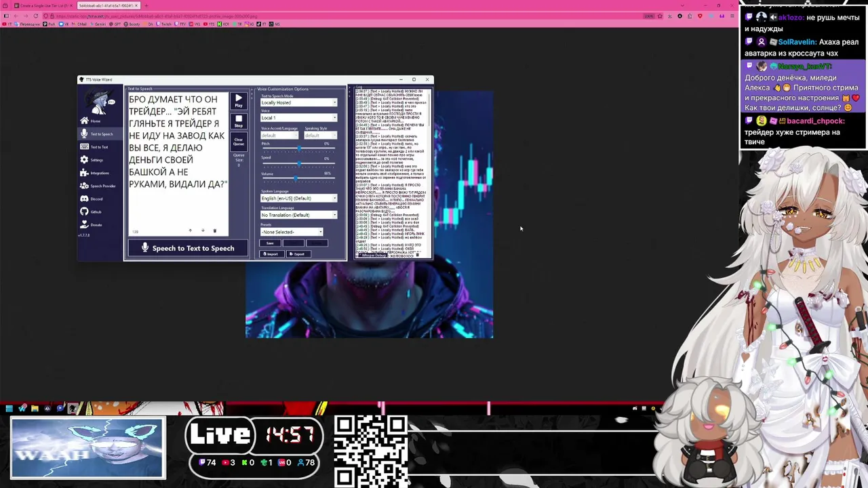Image resolution: width=868 pixels, height=488 pixels.
Task: Click trash icon at bottom of Log panel
Action: (x=417, y=255)
